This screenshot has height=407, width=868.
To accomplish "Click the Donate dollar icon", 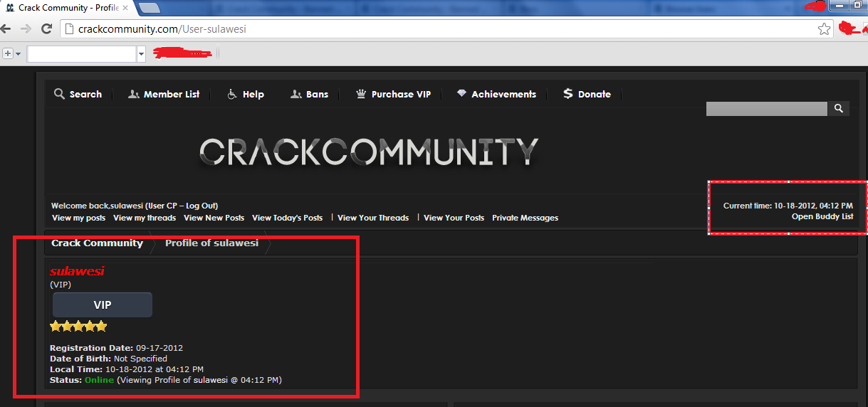I will [x=568, y=94].
